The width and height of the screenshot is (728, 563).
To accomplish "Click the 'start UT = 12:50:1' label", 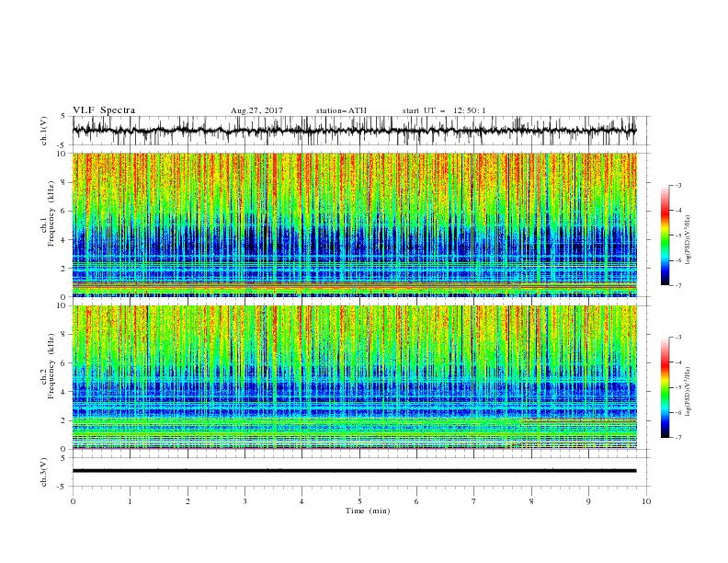I will 444,110.
